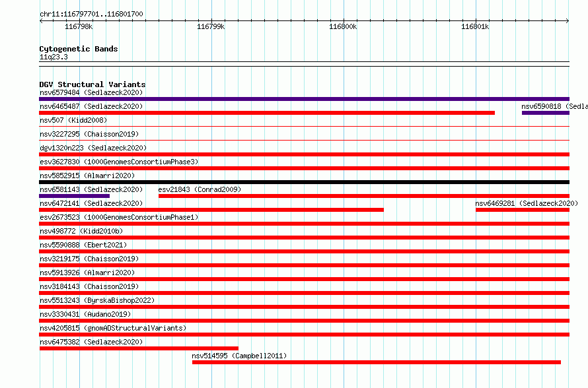Click nsv5590888 (Ebert2021) label
The height and width of the screenshot is (388, 588).
83,245
